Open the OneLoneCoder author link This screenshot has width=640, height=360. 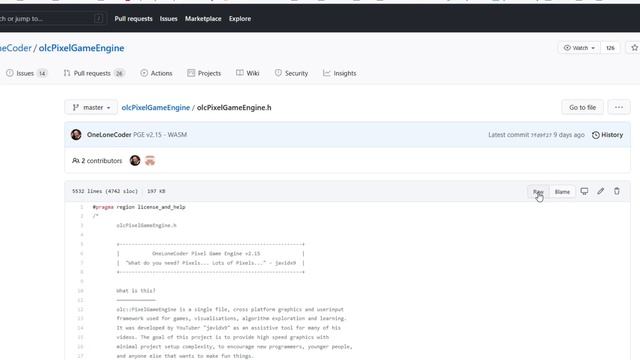(109, 135)
